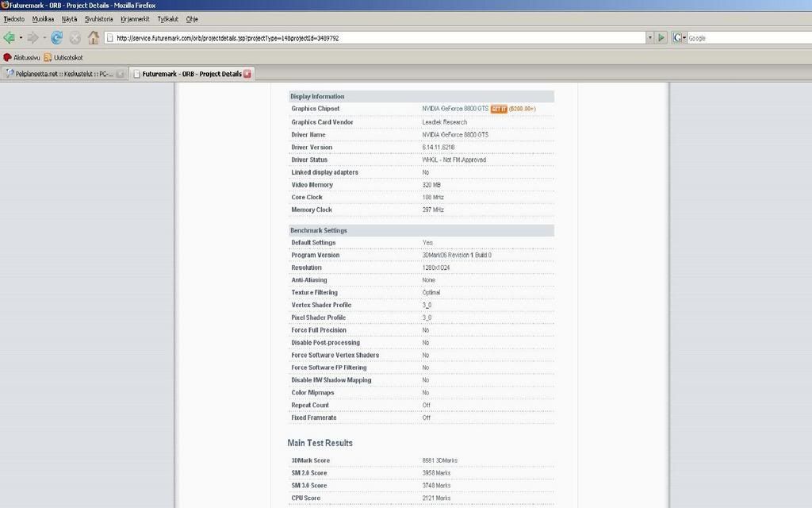Viewport: 812px width, 508px height.
Task: Open the Uutisotsikot feed bookmark
Action: (x=63, y=57)
